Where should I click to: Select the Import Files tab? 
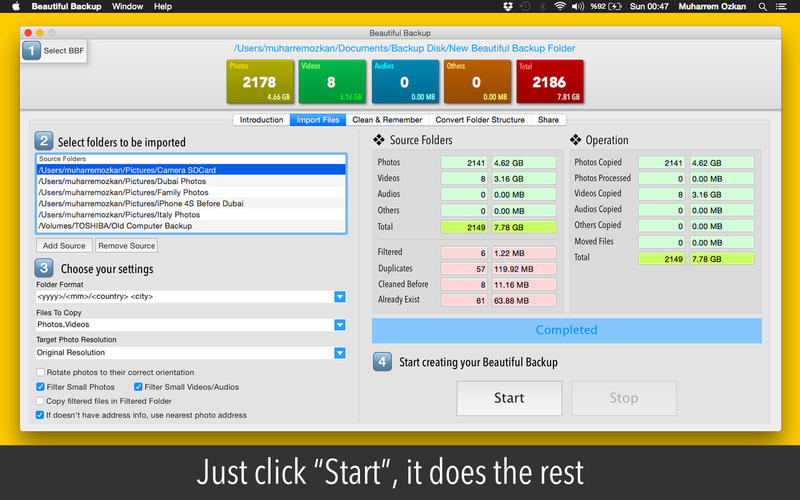tap(318, 119)
